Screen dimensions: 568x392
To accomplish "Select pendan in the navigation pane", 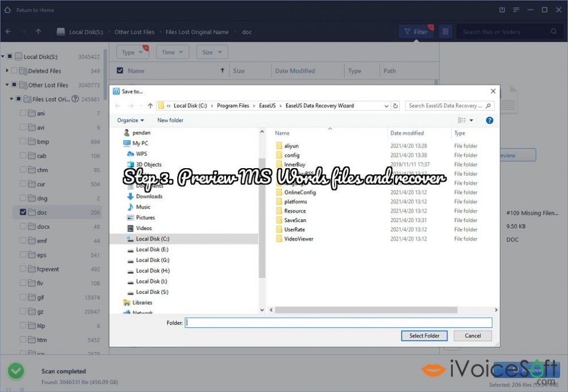I will (141, 133).
